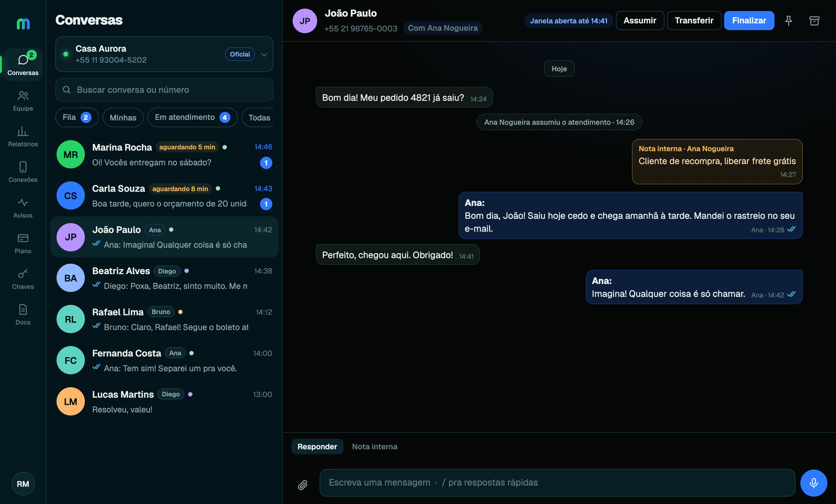Open the Equipe team section
This screenshot has width=836, height=504.
point(23,101)
